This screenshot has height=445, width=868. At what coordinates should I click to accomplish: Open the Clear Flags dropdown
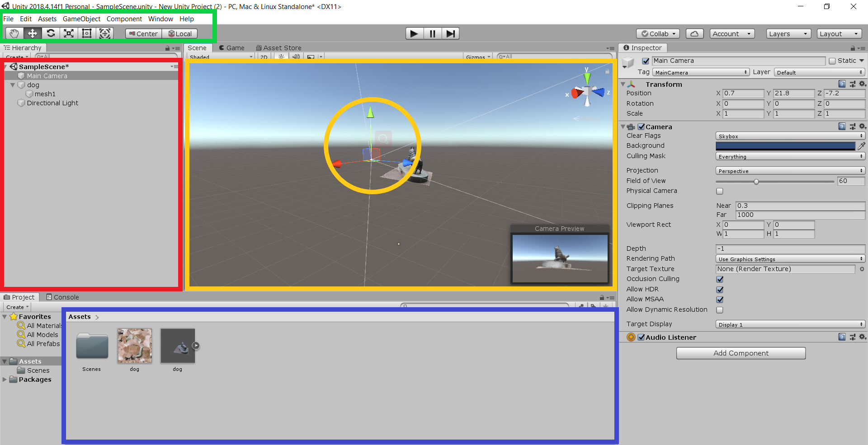790,136
